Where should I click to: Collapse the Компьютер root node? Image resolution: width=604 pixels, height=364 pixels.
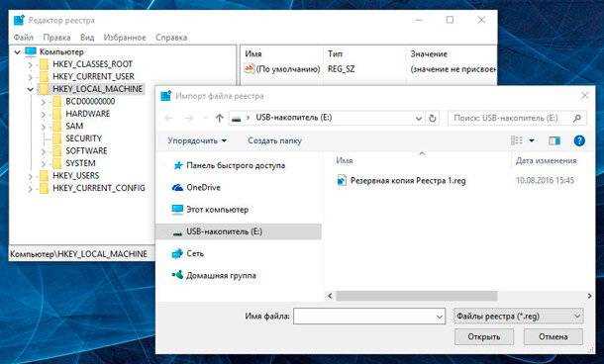pos(18,52)
